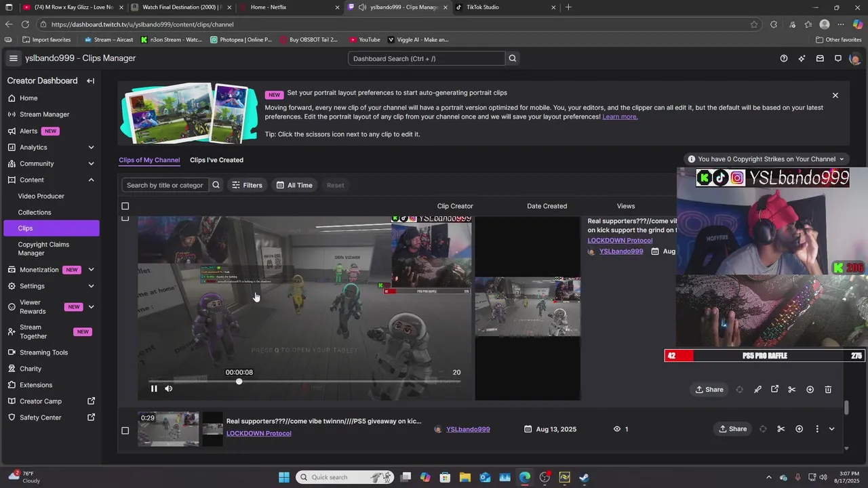Open the three-dot menu in the Aug 13 row
Viewport: 868px width, 488px height.
(817, 429)
